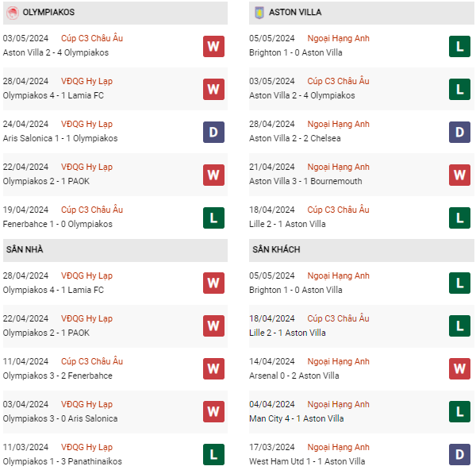Click the D badge for West Ham Utd 1 - 1 Aston Villa
The image size is (476, 470).
point(459,455)
